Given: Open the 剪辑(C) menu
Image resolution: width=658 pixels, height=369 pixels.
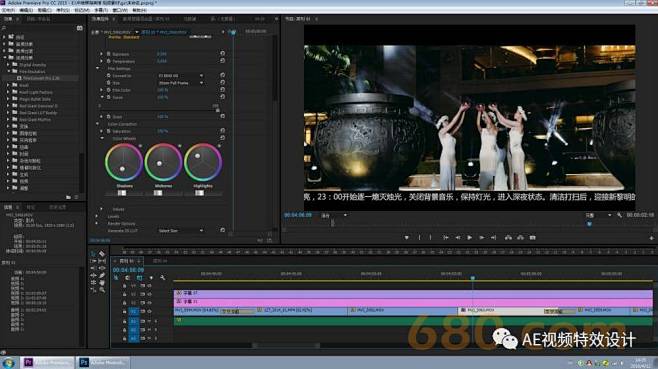Looking at the screenshot, I should point(44,10).
